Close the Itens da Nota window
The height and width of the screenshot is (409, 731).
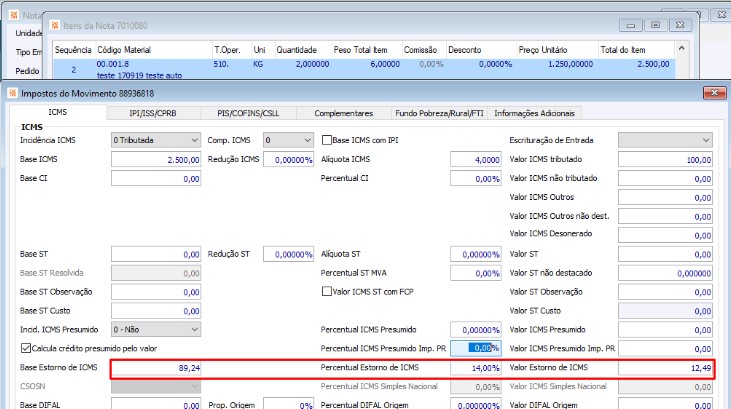coord(680,25)
